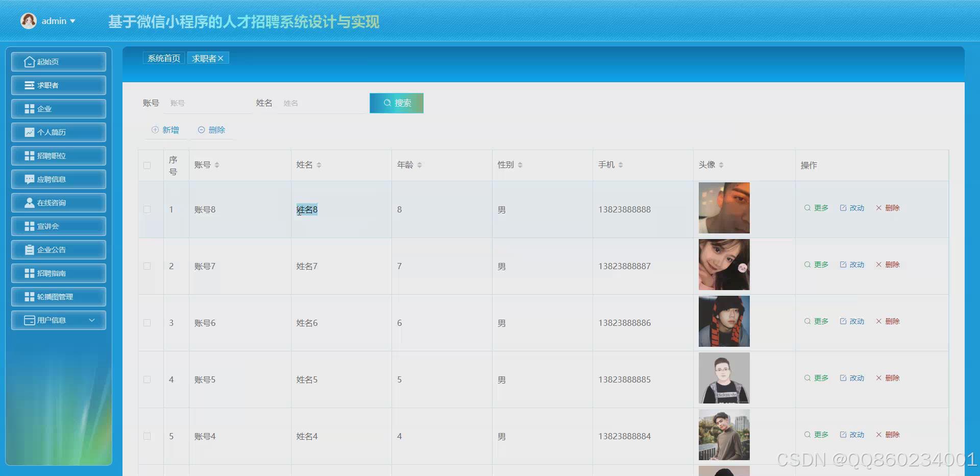Click the 宣讲会 sidebar grid icon

[30, 226]
